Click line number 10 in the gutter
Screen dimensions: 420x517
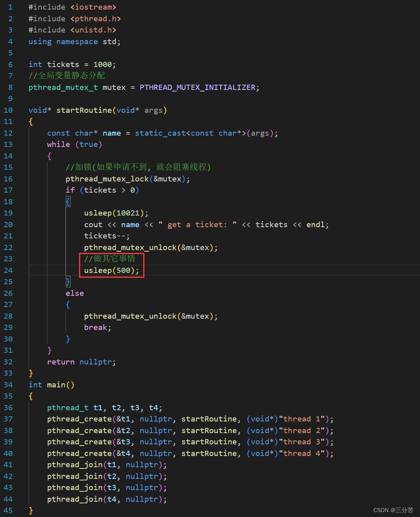(x=8, y=110)
